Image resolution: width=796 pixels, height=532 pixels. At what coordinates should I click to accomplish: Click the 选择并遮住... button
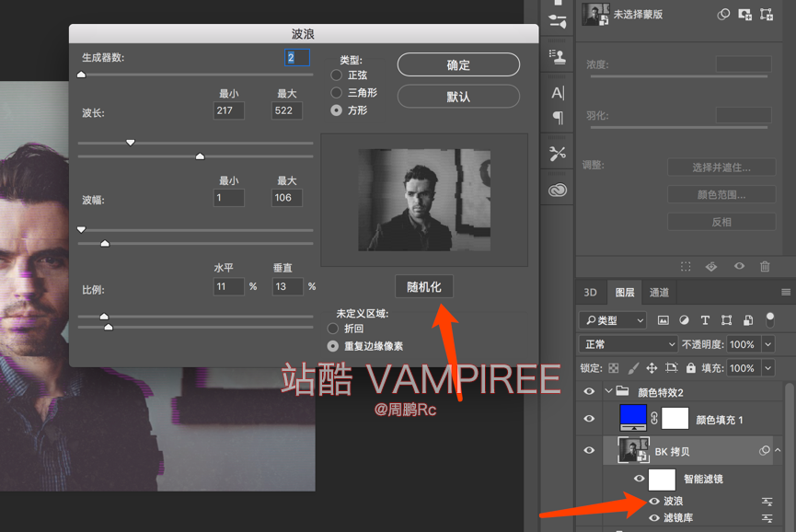coord(721,168)
